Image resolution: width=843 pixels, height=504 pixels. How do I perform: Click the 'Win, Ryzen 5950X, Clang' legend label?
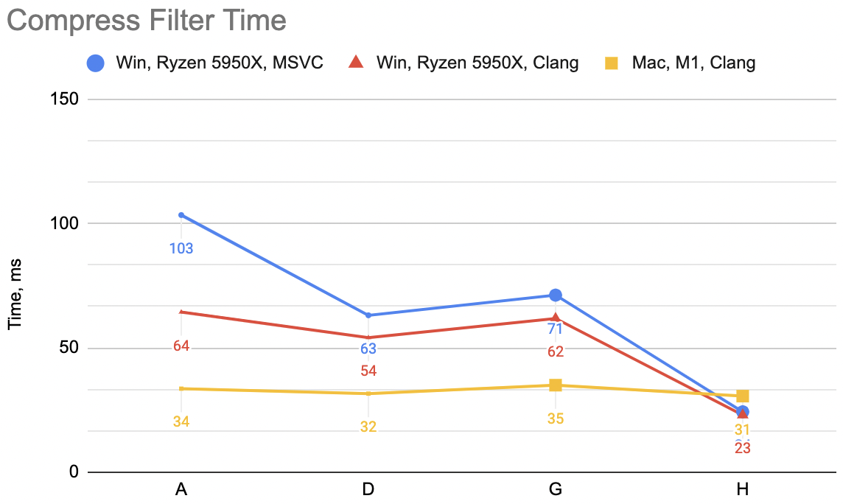pyautogui.click(x=478, y=63)
